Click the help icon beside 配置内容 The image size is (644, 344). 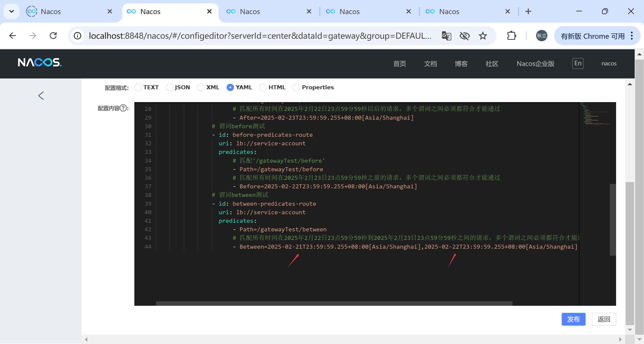tap(123, 108)
